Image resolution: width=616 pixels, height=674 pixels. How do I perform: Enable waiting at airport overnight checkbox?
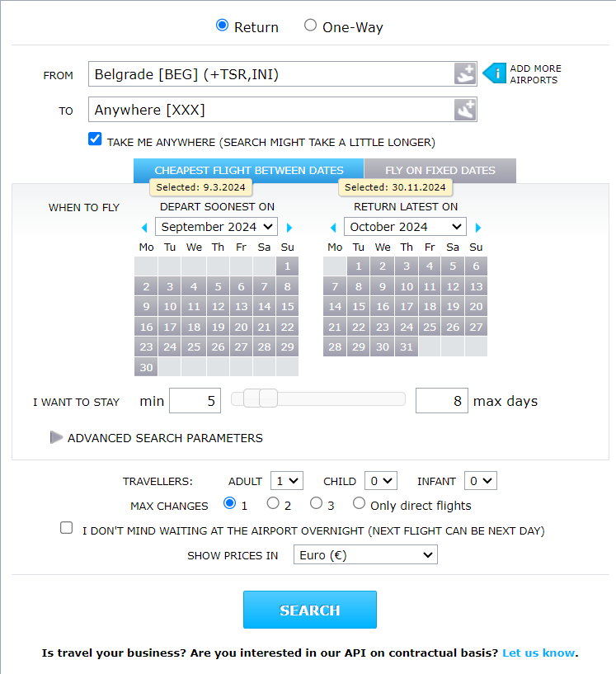67,528
